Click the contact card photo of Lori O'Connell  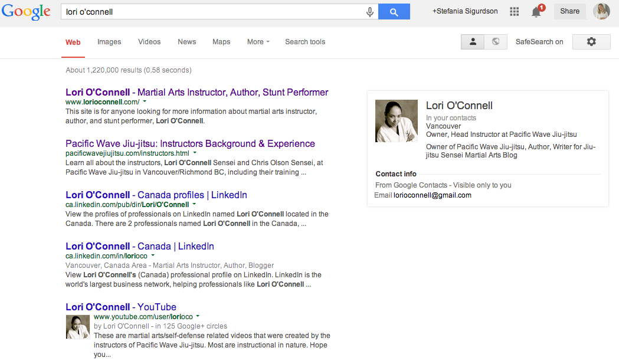click(x=397, y=121)
